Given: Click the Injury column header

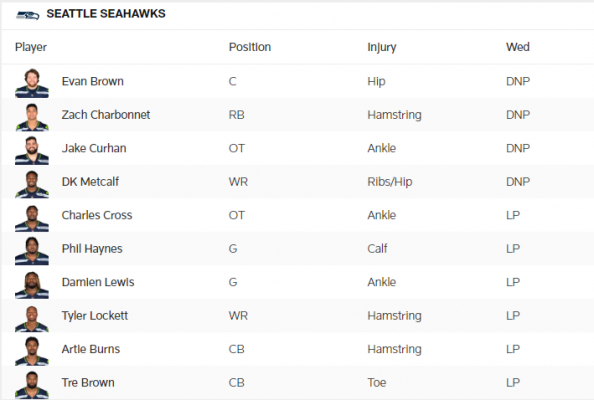Looking at the screenshot, I should (x=381, y=47).
